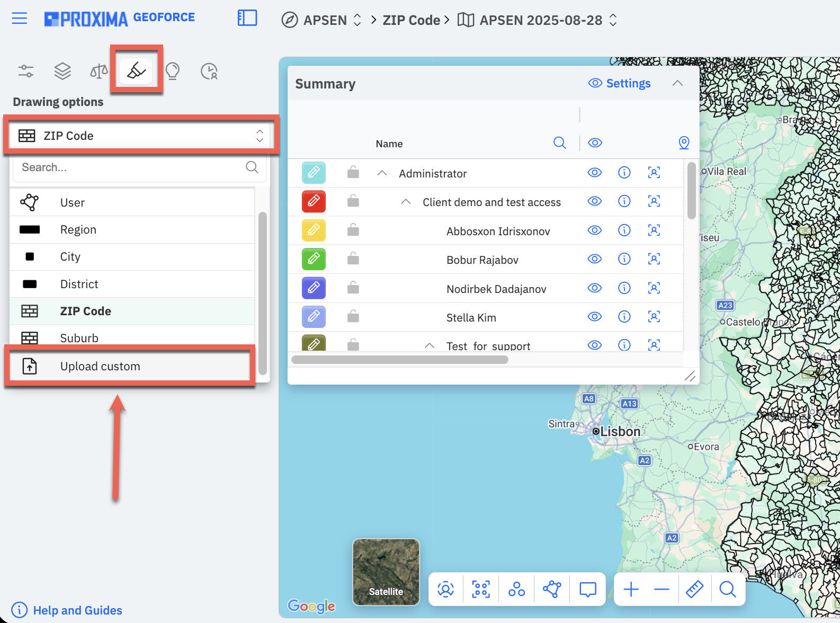Click the comment bubble map tool
840x623 pixels.
pos(587,589)
